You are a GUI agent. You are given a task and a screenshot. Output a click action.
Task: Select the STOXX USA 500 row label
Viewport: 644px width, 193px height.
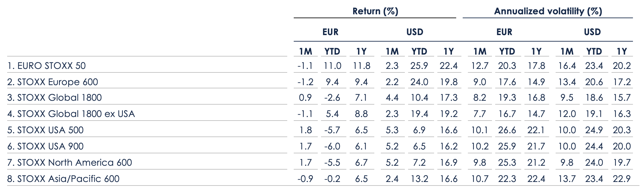point(45,130)
